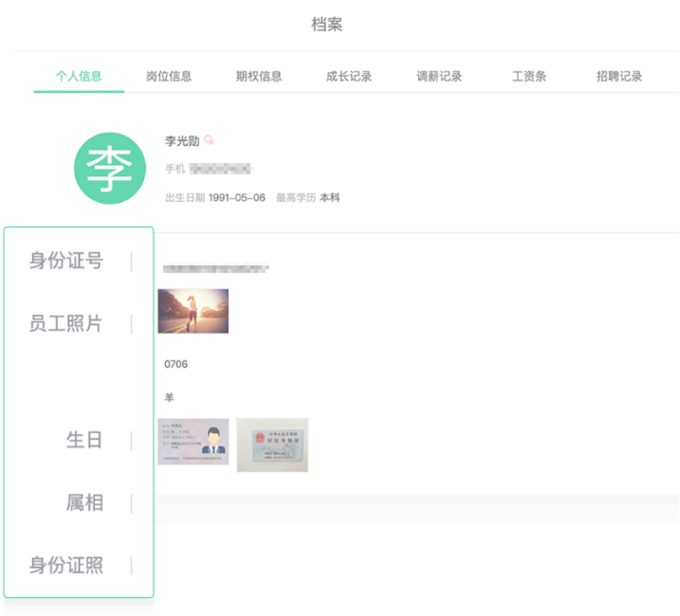
Task: Open the running woman employee photo
Action: [193, 311]
